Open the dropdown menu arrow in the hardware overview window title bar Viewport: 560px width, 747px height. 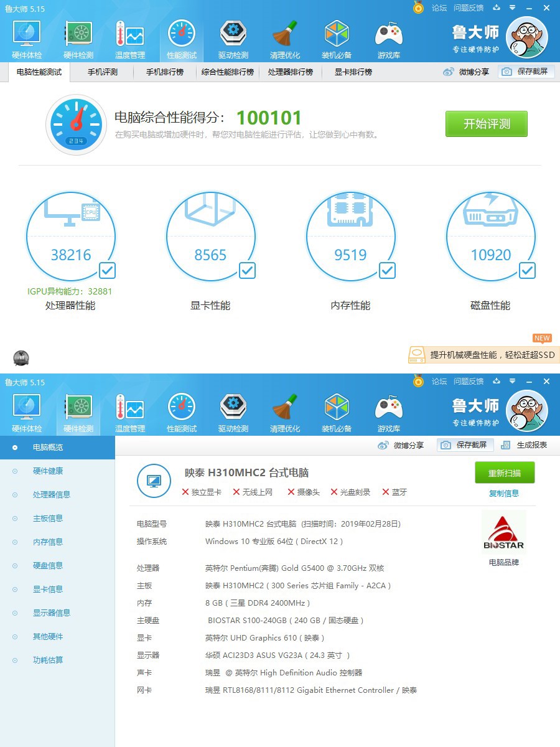(512, 381)
